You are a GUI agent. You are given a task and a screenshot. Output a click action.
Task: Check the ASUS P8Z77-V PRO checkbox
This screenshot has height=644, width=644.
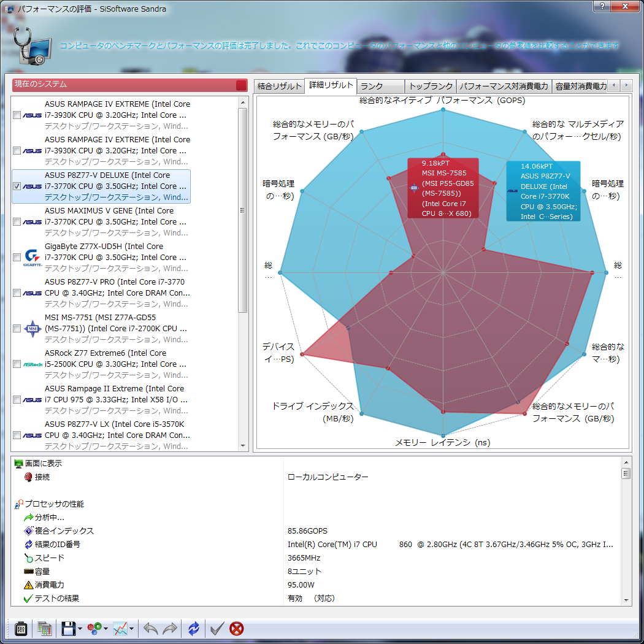17,293
